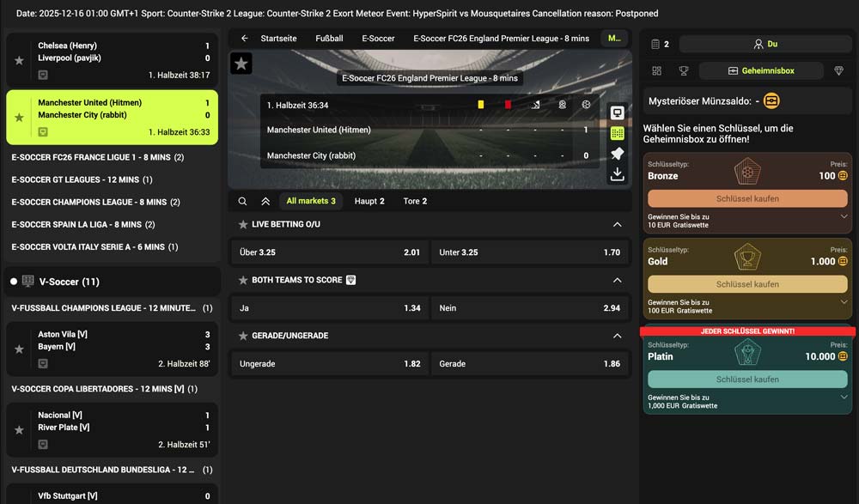
Task: Select the Über 3.25 odds at 2.01
Action: point(328,252)
